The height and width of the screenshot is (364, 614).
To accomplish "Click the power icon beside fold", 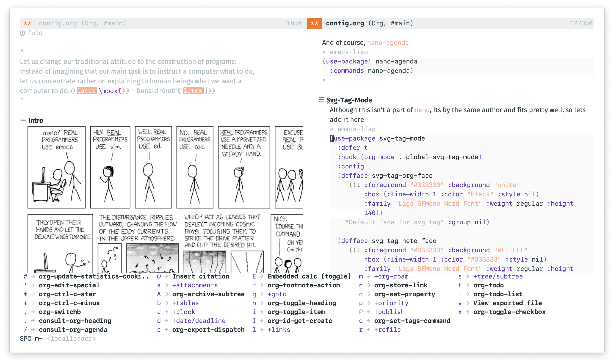I will coord(22,33).
